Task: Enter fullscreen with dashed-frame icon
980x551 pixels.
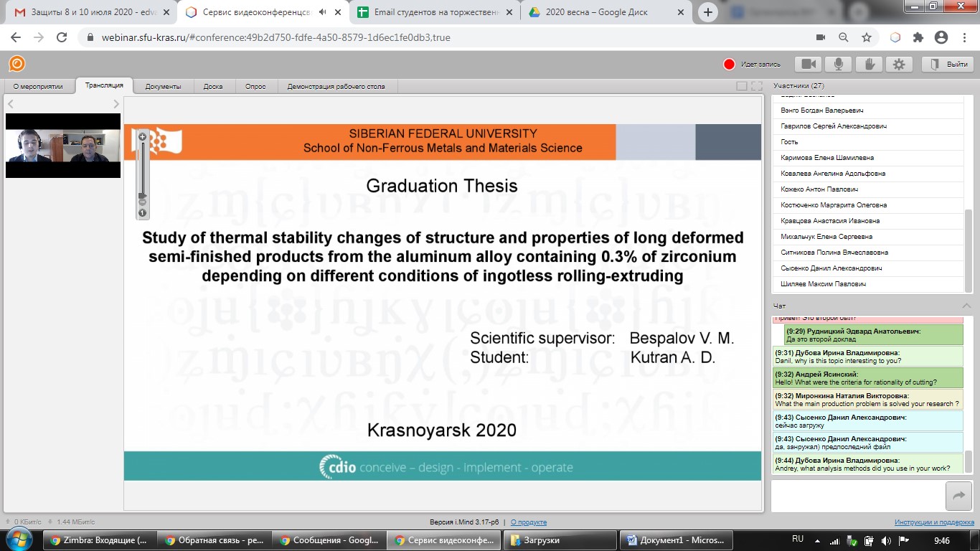Action: (756, 86)
